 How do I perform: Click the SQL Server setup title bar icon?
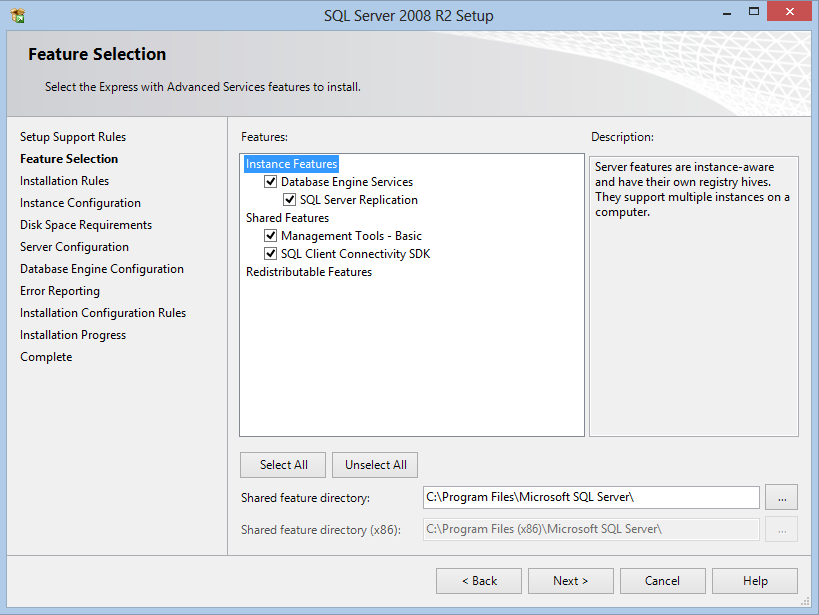[x=17, y=16]
